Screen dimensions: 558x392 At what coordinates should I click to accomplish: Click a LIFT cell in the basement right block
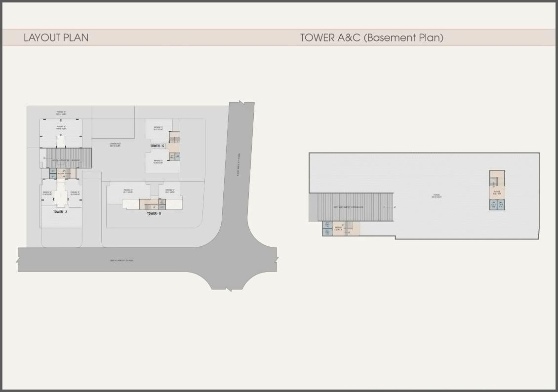pyautogui.click(x=494, y=204)
